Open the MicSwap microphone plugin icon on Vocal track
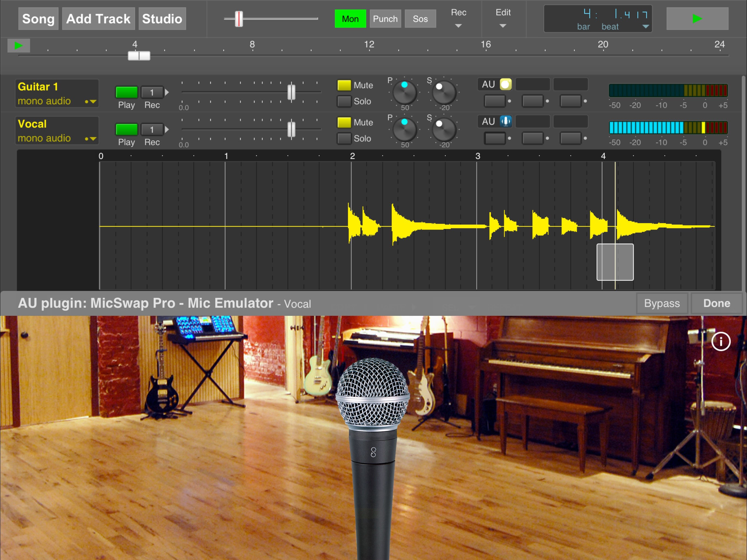The width and height of the screenshot is (747, 560). point(505,122)
